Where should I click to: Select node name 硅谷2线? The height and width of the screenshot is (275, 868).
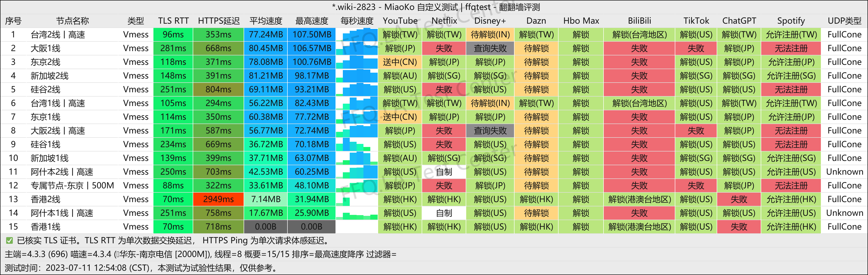(45, 89)
